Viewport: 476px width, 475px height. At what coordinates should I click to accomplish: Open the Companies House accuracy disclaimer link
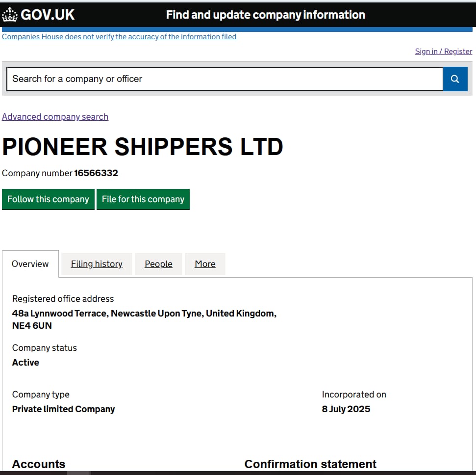(x=119, y=37)
